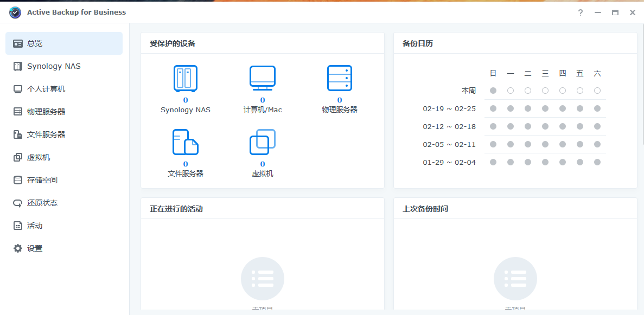This screenshot has width=644, height=315.
Task: Open the help question mark icon
Action: 581,12
